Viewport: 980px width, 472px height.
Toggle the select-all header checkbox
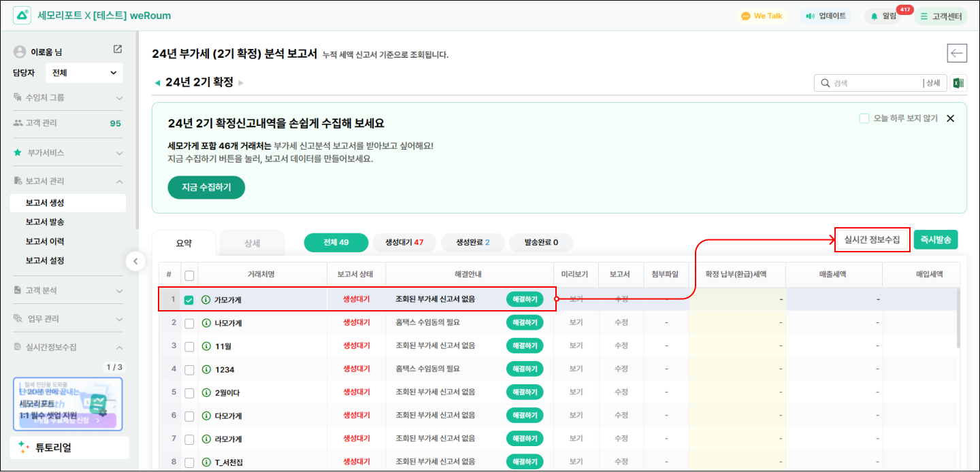[x=189, y=275]
